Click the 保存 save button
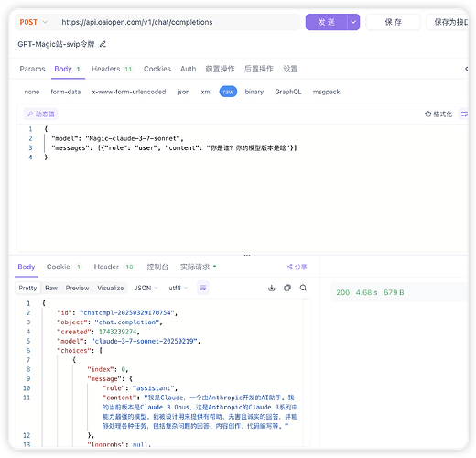This screenshot has width=476, height=458. (394, 22)
